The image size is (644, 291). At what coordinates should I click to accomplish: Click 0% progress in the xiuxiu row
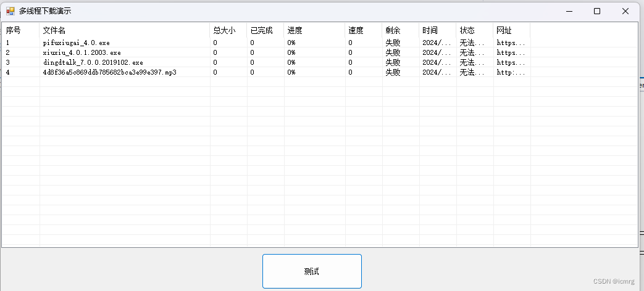(x=291, y=52)
